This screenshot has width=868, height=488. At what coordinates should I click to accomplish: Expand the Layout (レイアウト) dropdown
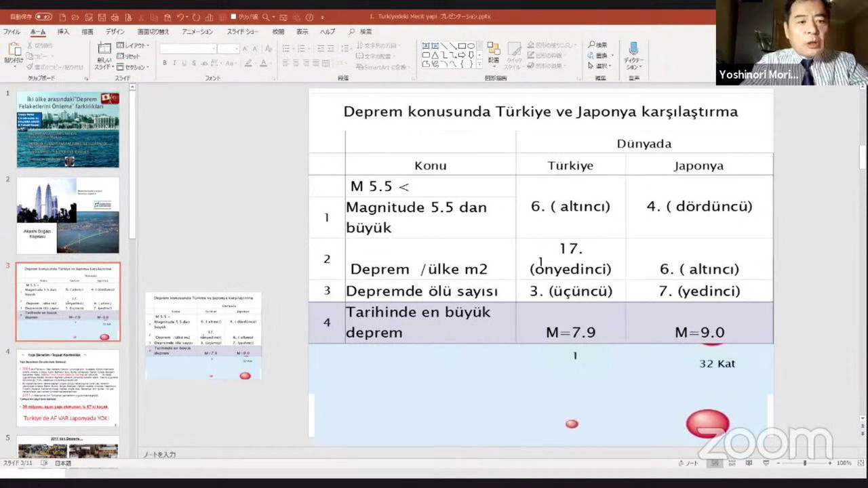pyautogui.click(x=132, y=45)
